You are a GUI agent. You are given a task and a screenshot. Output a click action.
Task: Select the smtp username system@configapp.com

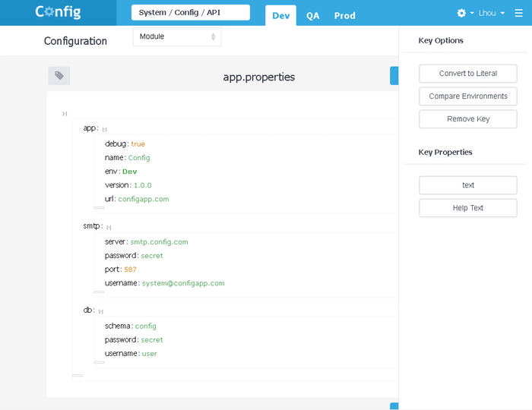click(183, 283)
